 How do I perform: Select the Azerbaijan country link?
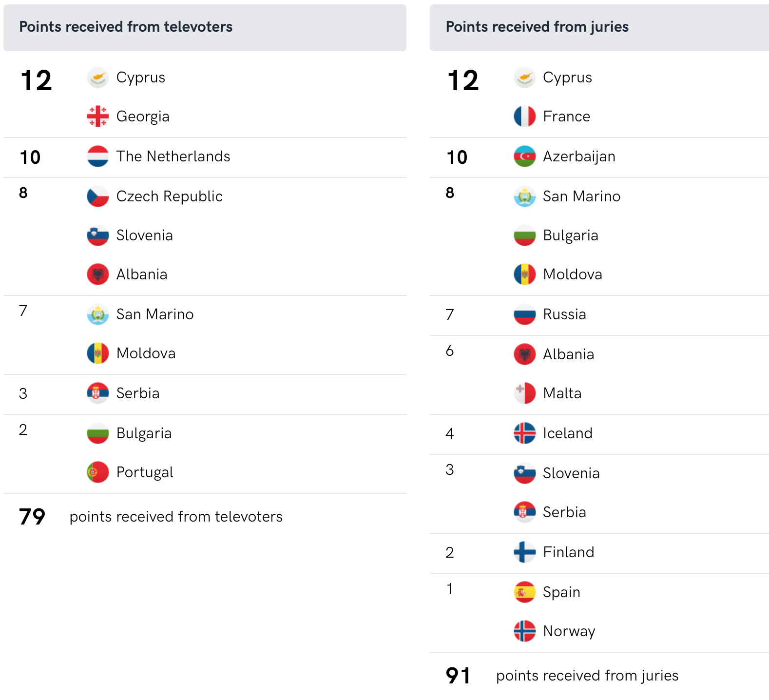[579, 156]
